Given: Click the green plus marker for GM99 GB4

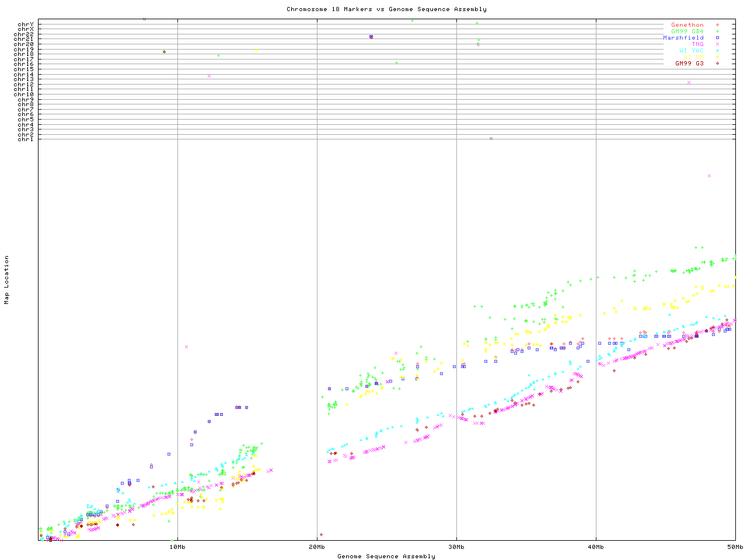Looking at the screenshot, I should [717, 32].
